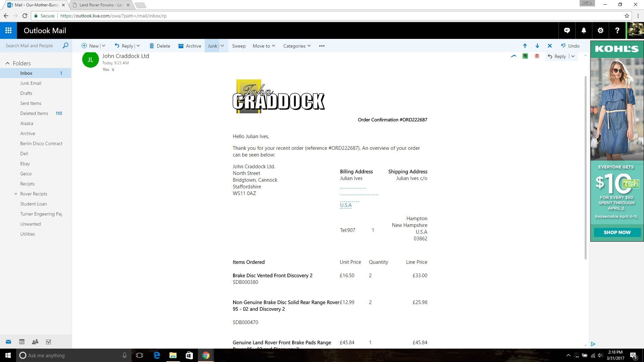This screenshot has height=362, width=644.
Task: Open the notifications bell
Action: pyautogui.click(x=584, y=31)
